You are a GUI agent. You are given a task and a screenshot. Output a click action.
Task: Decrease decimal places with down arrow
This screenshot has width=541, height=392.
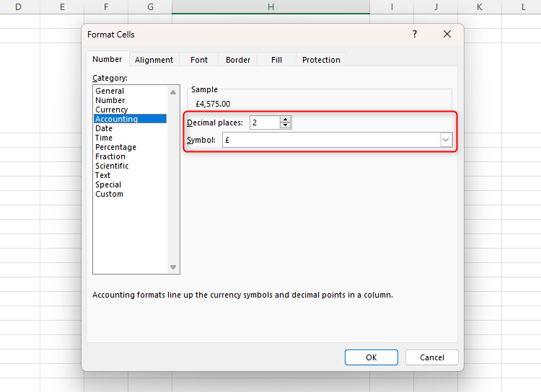tap(286, 126)
